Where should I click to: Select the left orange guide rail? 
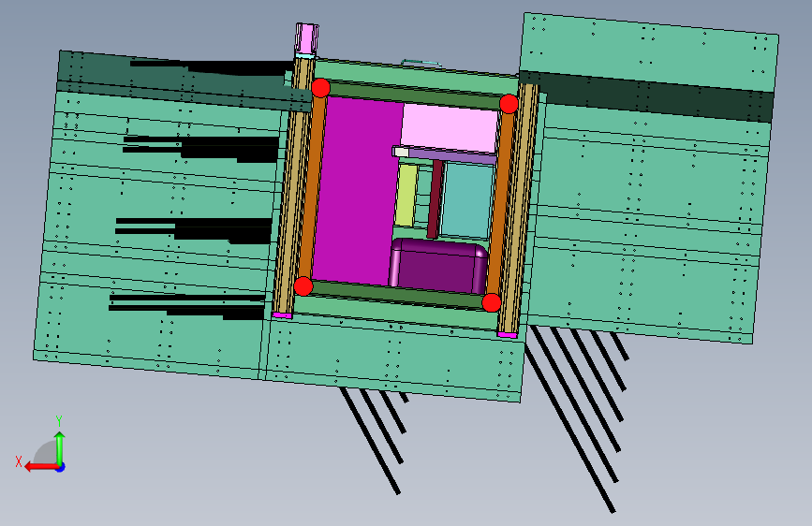(x=312, y=187)
